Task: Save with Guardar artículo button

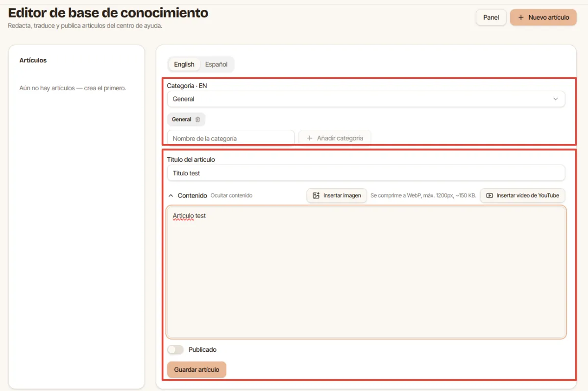Action: (x=196, y=369)
